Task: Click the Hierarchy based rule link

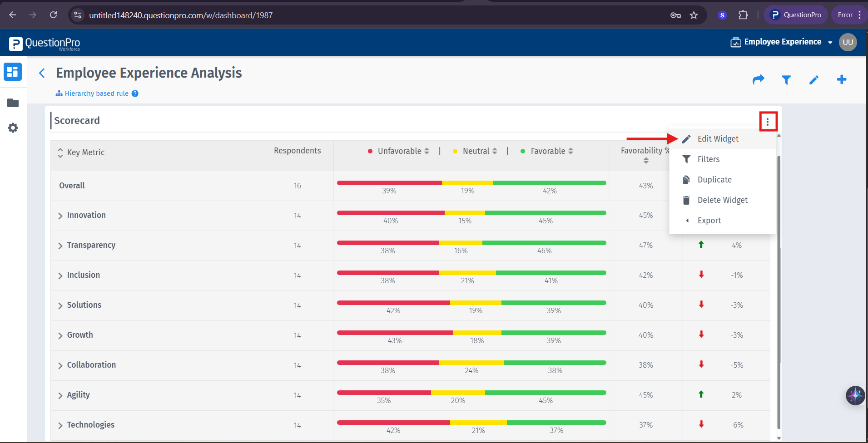Action: pyautogui.click(x=96, y=94)
